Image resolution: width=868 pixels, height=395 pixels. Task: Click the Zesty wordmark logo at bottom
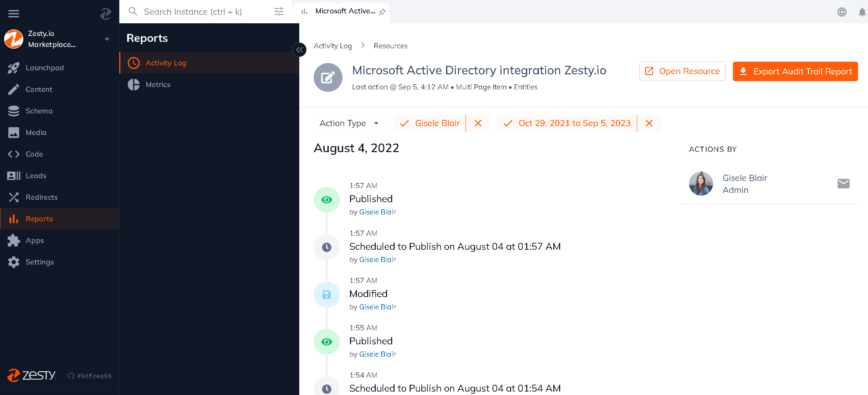point(32,375)
